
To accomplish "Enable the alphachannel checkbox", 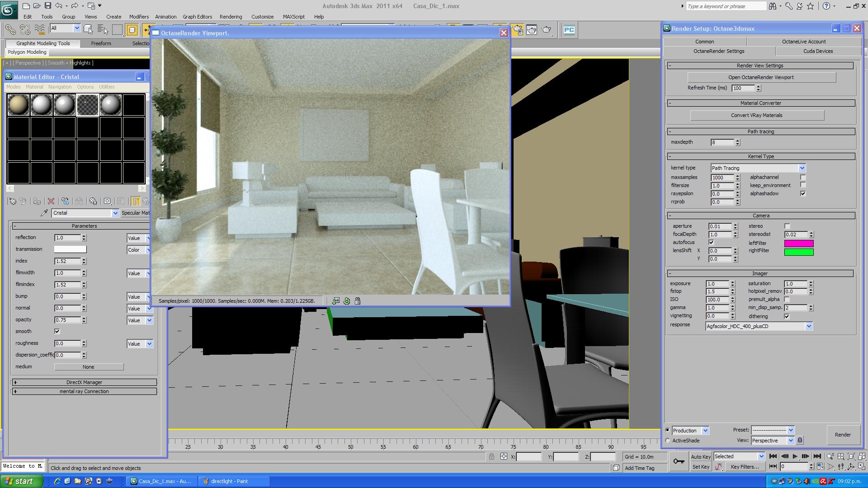I will 803,178.
